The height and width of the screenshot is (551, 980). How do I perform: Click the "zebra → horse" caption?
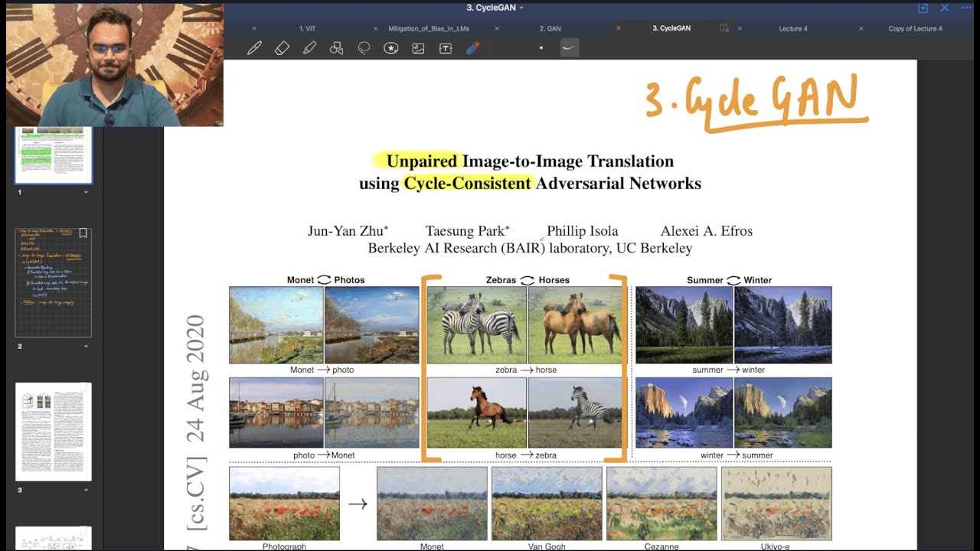526,370
